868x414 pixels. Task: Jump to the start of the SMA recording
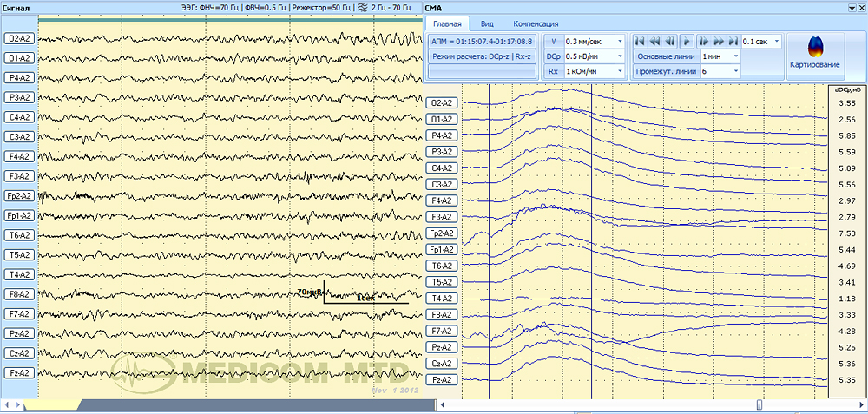pyautogui.click(x=640, y=41)
